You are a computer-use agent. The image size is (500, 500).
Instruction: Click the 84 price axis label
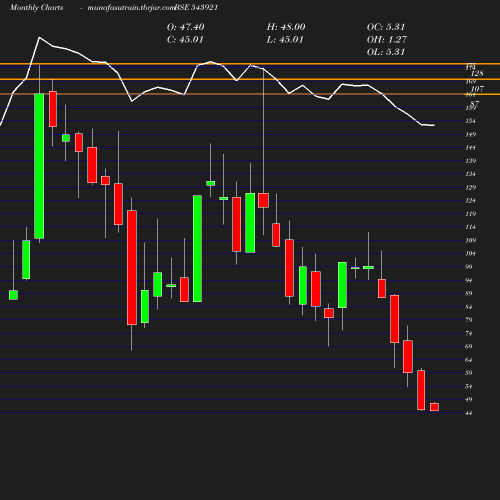(x=469, y=307)
